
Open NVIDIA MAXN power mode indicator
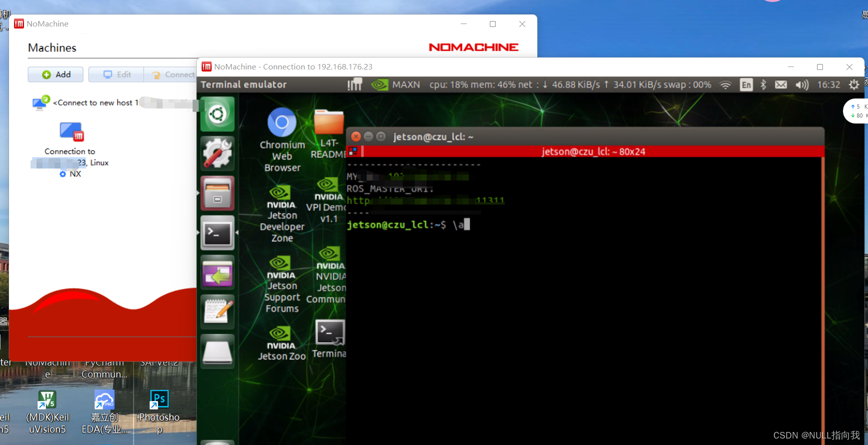coord(396,84)
